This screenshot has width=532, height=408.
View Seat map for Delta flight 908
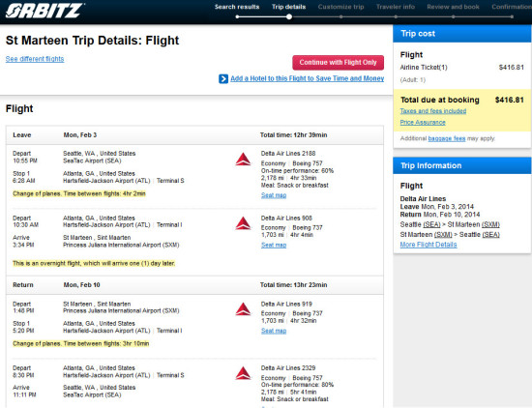pos(274,245)
